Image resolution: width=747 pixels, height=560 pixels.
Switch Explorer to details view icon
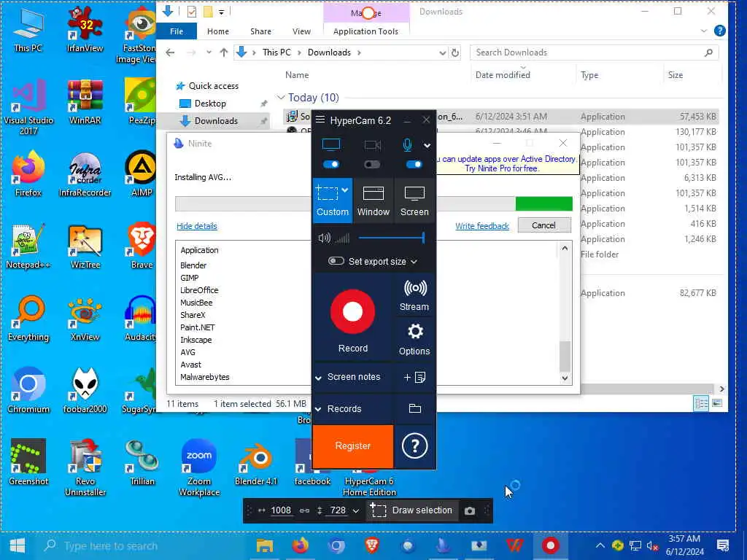pyautogui.click(x=701, y=403)
